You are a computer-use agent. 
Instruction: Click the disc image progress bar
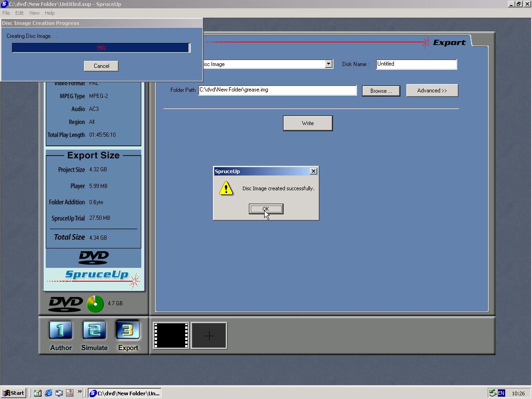pos(101,48)
